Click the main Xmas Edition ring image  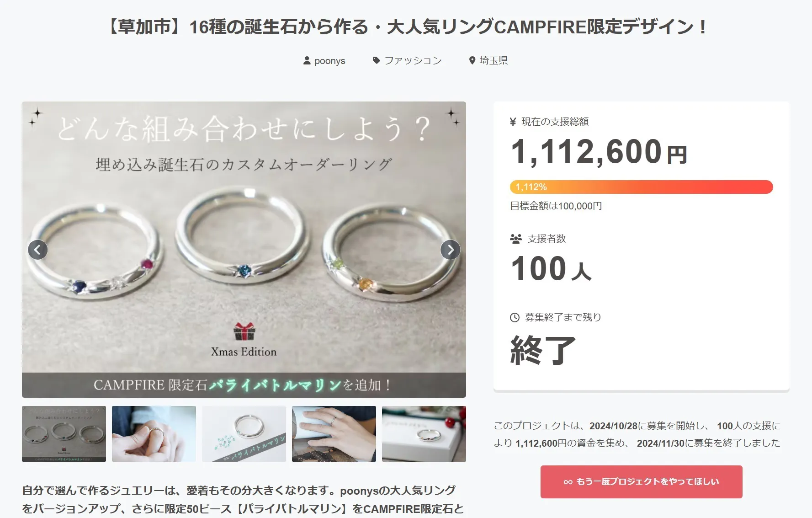coord(244,250)
